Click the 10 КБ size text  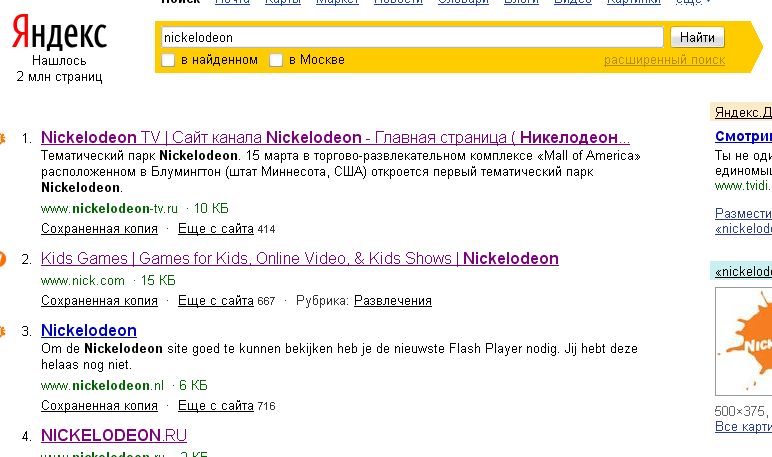coord(211,208)
